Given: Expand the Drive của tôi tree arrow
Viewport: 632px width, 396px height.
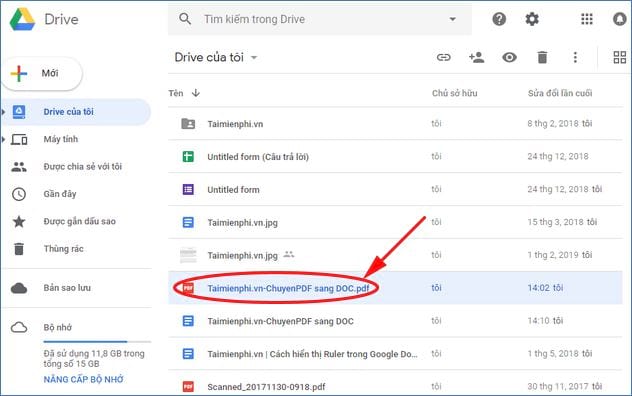Looking at the screenshot, I should point(4,112).
